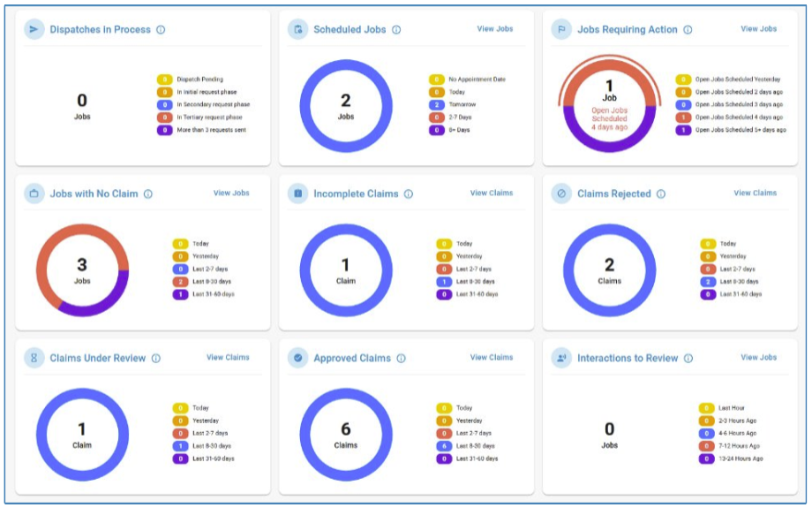Image resolution: width=812 pixels, height=508 pixels.
Task: Open info tooltip next to Dispatches in Process
Action: pos(161,29)
